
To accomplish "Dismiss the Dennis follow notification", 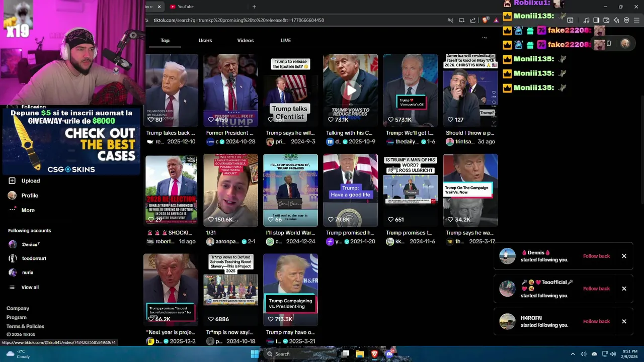I will [x=624, y=256].
